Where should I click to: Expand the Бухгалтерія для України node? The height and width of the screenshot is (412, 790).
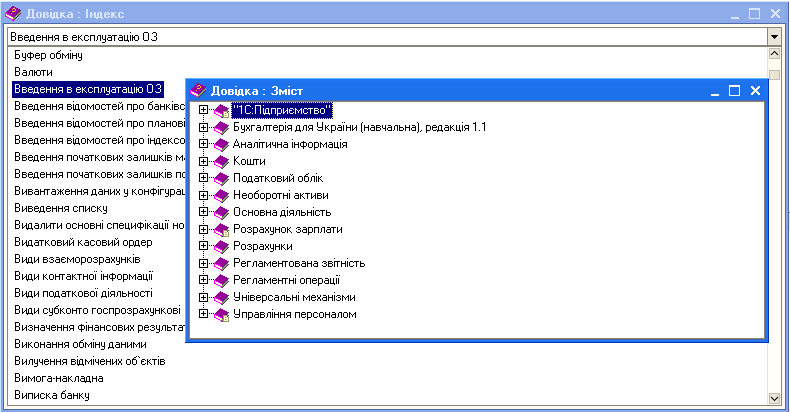203,127
